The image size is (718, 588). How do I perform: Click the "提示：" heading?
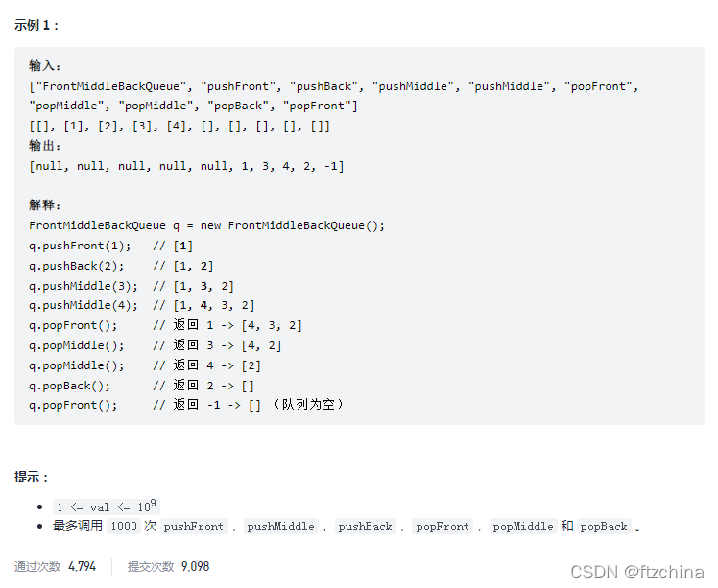(x=32, y=477)
